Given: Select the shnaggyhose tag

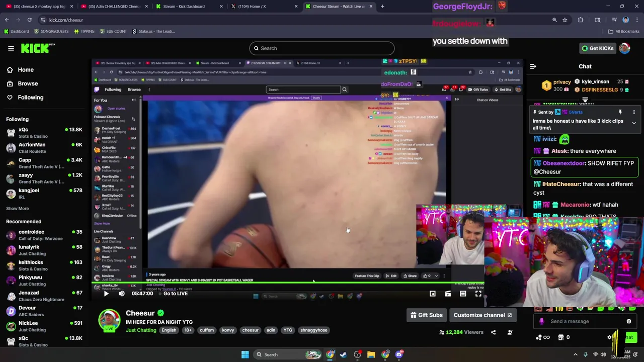Looking at the screenshot, I should pos(313,330).
